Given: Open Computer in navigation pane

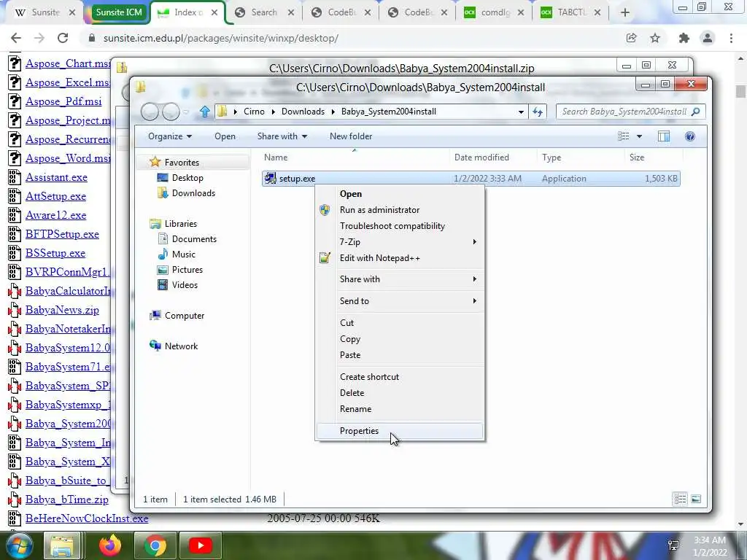Looking at the screenshot, I should click(x=185, y=316).
